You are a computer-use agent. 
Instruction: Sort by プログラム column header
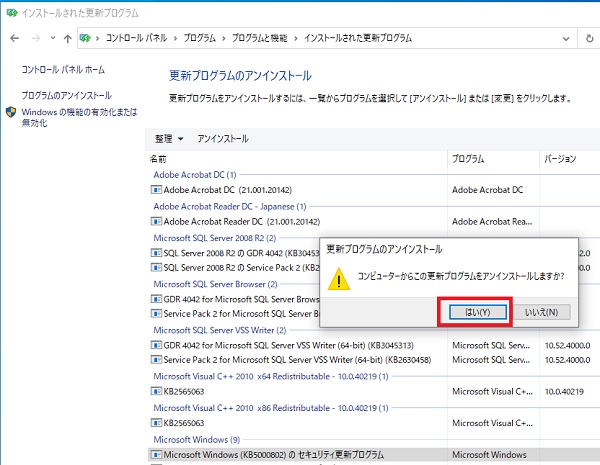468,159
